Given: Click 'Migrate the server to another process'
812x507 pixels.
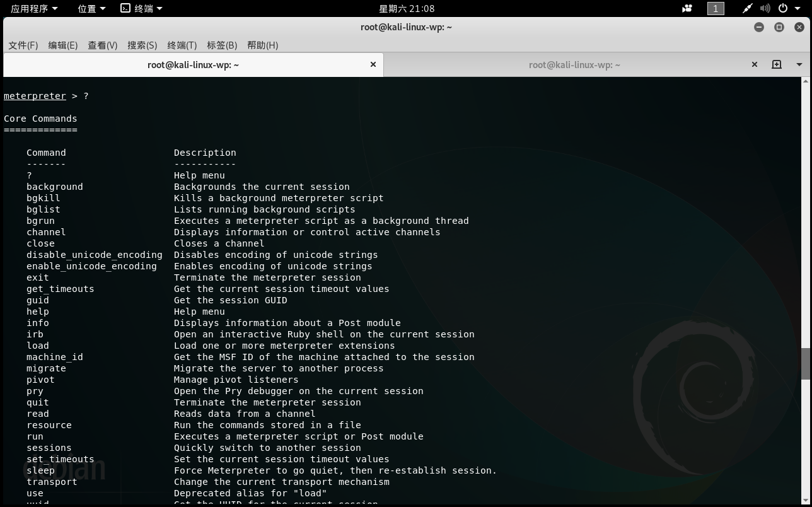Looking at the screenshot, I should (279, 368).
